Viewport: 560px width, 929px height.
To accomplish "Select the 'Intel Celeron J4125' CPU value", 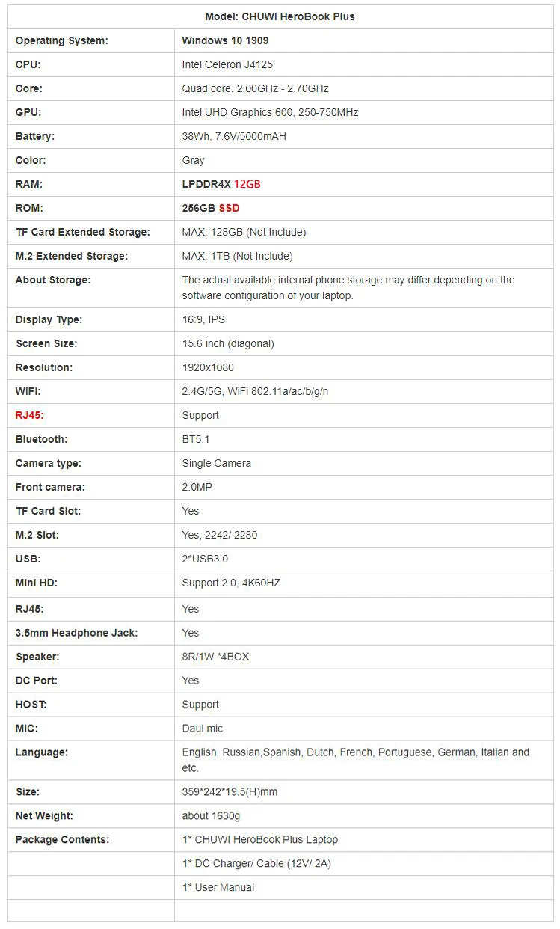I will [x=222, y=64].
